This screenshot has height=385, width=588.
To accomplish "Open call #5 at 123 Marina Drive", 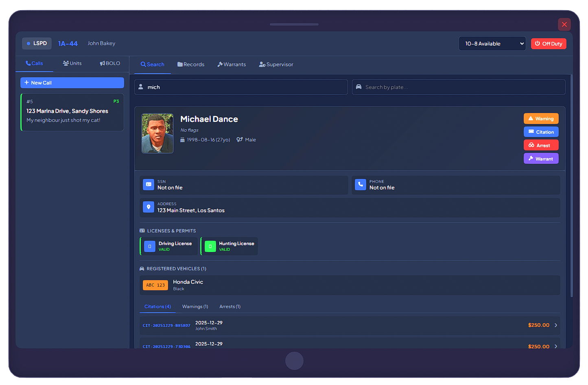I will point(72,112).
